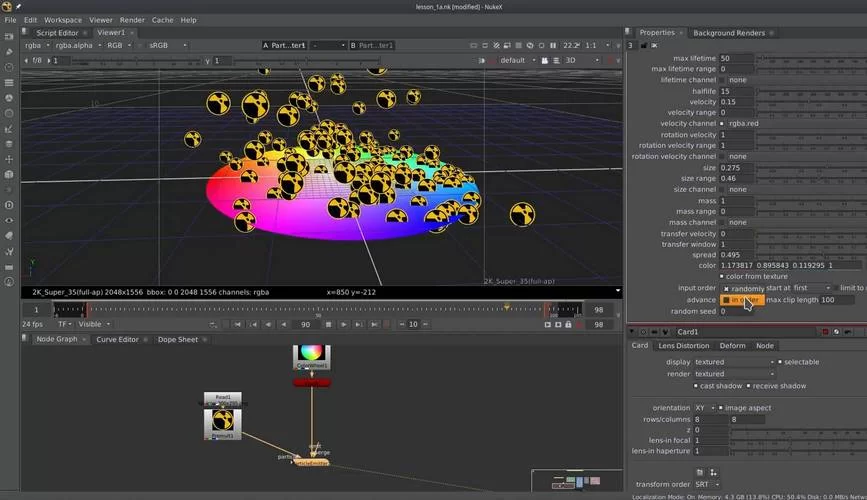The image size is (867, 500).
Task: Open the start at first dropdown
Action: 812,288
